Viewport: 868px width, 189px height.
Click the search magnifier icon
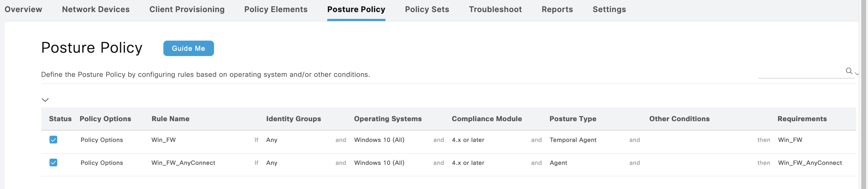[x=849, y=71]
